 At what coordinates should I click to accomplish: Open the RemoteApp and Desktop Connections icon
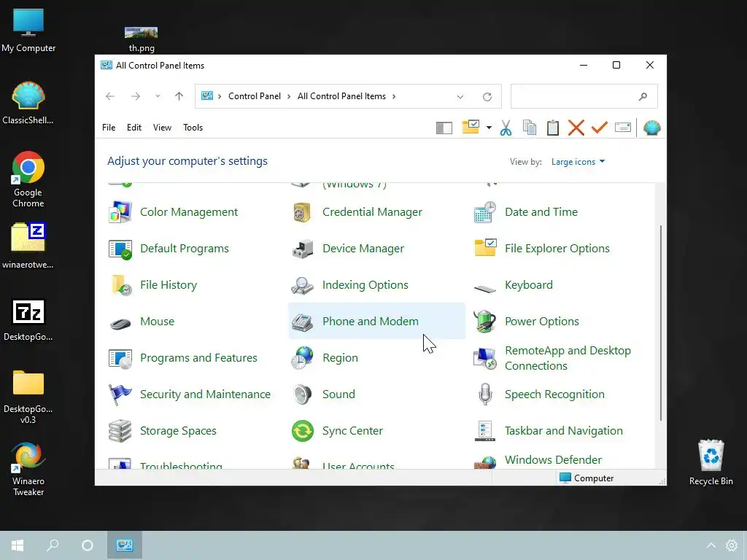point(485,358)
